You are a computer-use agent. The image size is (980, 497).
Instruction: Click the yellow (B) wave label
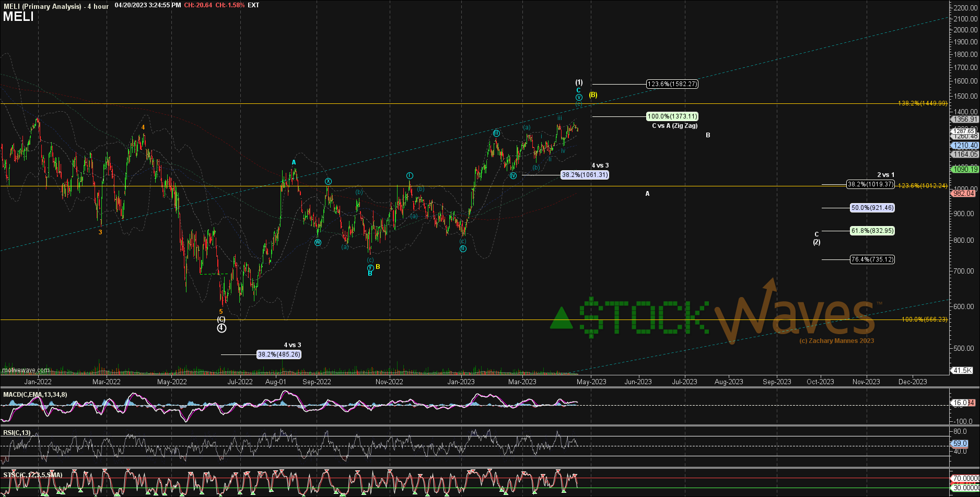point(593,95)
